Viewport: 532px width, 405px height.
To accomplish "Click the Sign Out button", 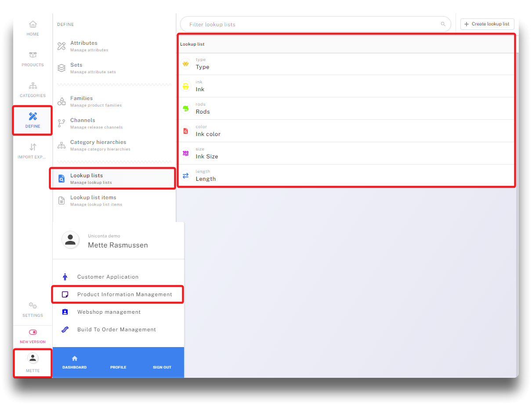I will (162, 367).
